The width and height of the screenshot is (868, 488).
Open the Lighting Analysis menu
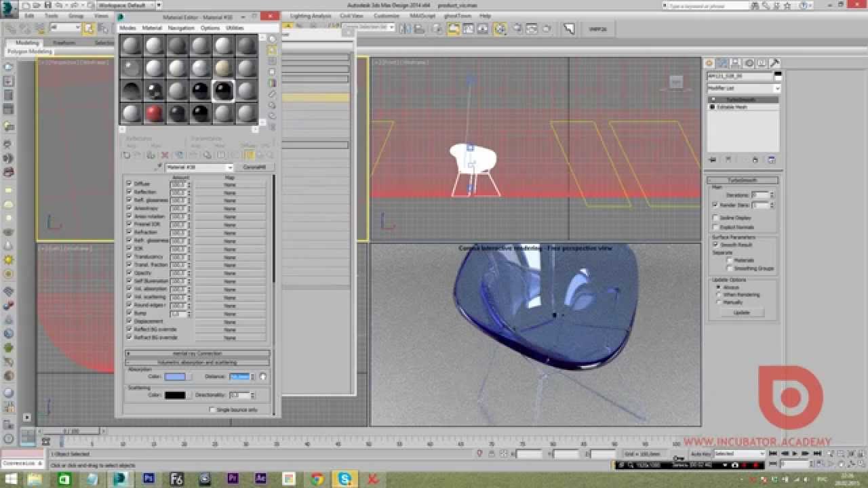[x=311, y=16]
